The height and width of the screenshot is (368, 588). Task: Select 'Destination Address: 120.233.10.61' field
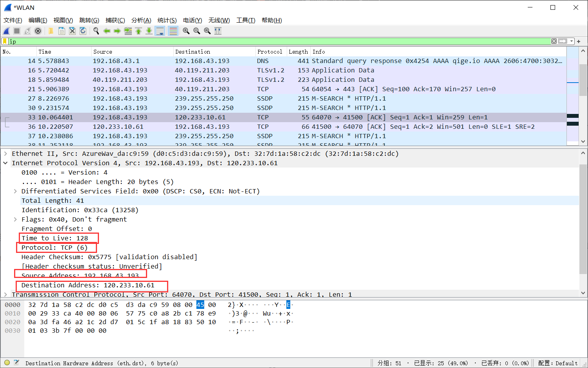[88, 285]
